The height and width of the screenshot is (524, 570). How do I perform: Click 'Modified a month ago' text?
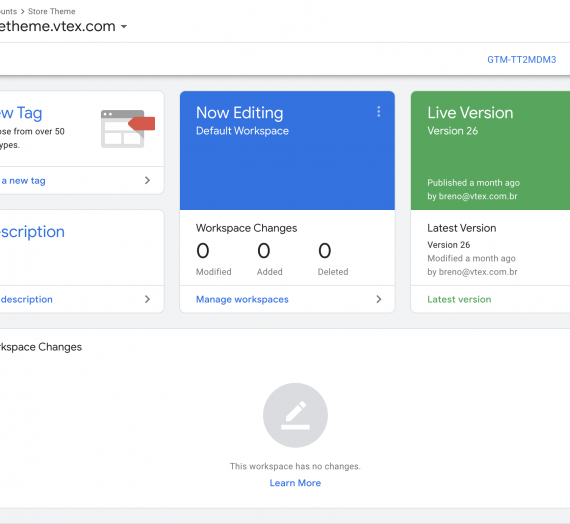[x=471, y=259]
